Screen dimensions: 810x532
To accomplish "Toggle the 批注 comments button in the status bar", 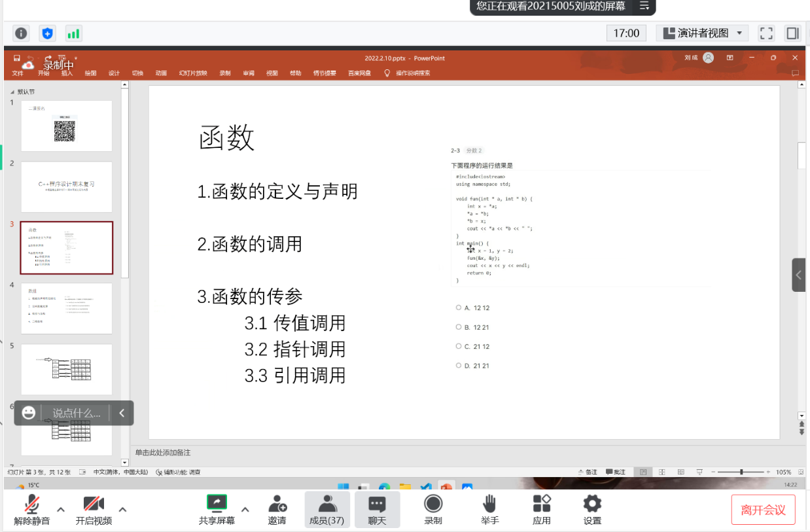I will [x=616, y=472].
